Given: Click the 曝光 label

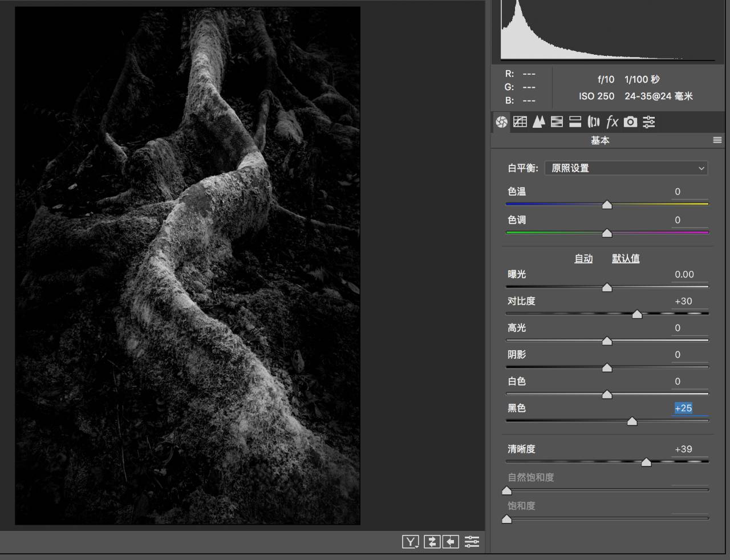Looking at the screenshot, I should (517, 274).
